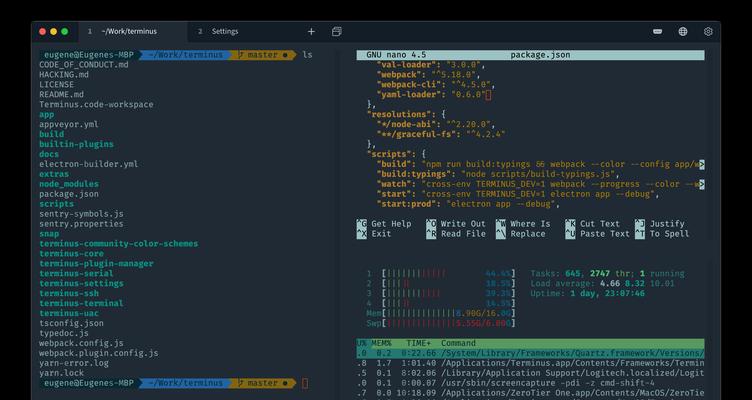Click the docs directory name
The width and height of the screenshot is (752, 400).
(49, 154)
